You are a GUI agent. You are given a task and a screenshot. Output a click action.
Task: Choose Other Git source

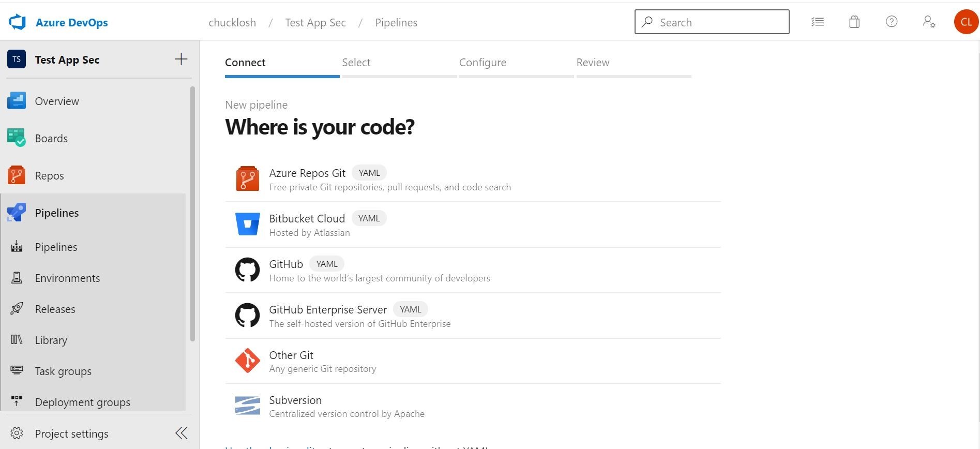pyautogui.click(x=473, y=361)
